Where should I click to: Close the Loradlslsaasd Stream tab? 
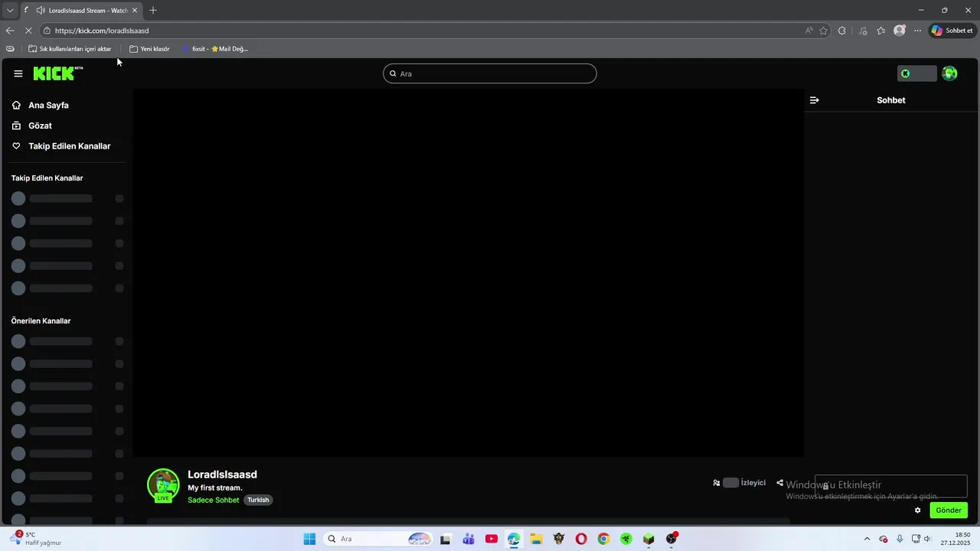tap(136, 11)
